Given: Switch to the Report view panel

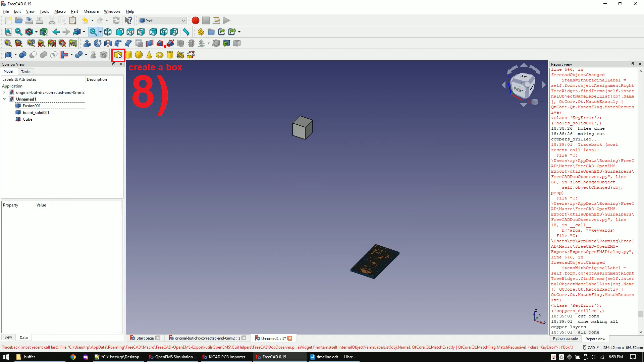Looking at the screenshot, I should pyautogui.click(x=595, y=339).
